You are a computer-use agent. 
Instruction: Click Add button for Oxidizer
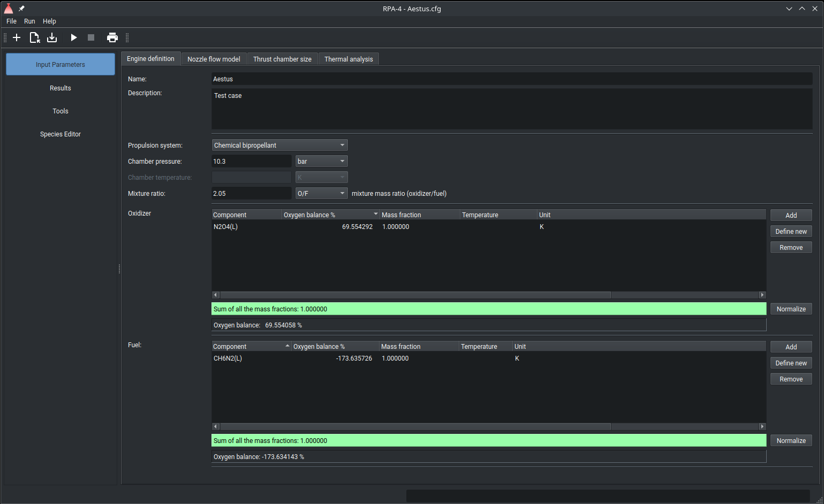791,216
